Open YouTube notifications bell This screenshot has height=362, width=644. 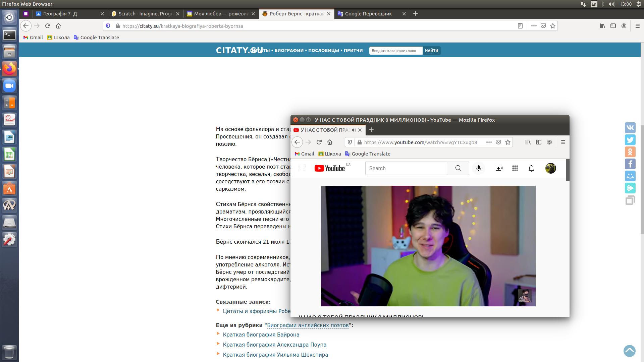(531, 168)
